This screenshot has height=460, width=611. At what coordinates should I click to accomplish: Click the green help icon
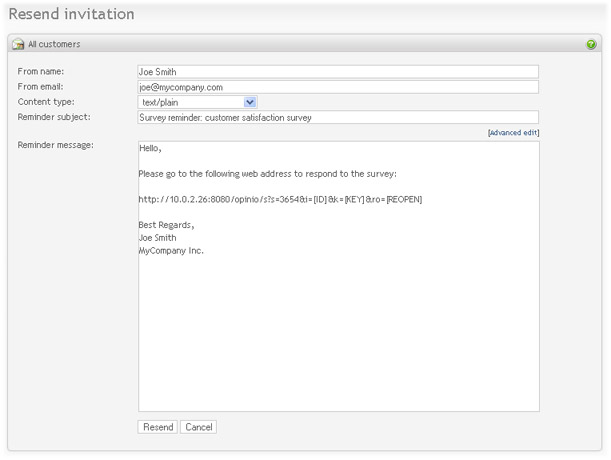591,44
